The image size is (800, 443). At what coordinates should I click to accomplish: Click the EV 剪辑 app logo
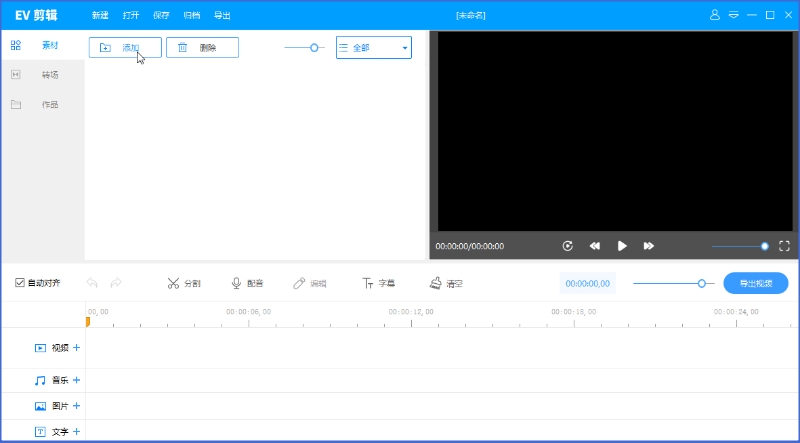click(x=36, y=15)
